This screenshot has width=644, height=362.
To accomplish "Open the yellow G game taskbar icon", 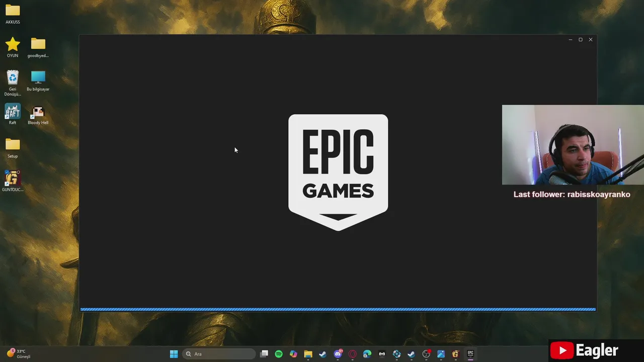I will click(x=455, y=354).
